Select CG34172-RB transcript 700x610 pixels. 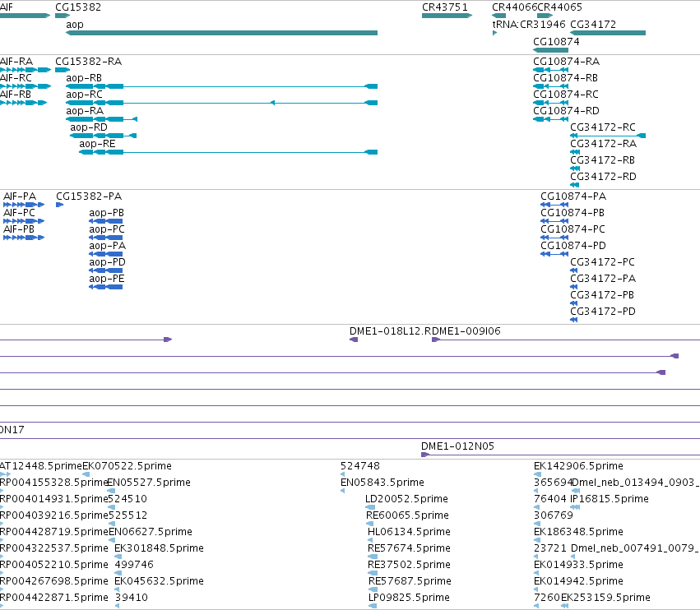pos(575,169)
